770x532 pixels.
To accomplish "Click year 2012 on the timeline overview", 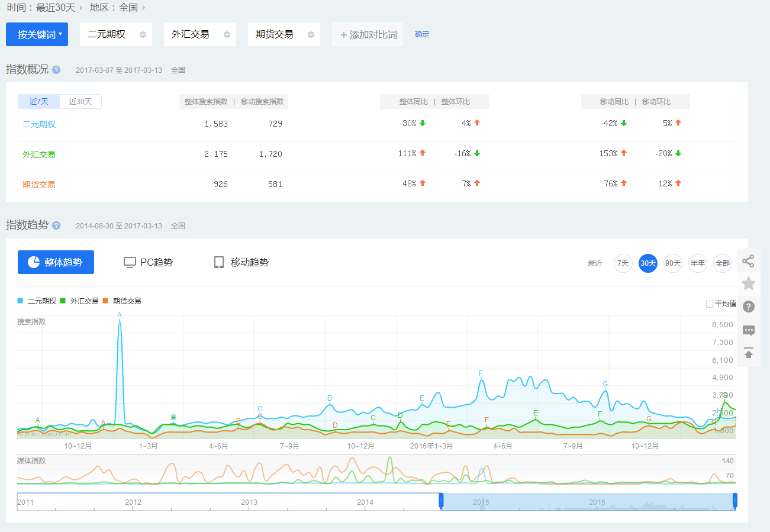I will click(x=133, y=502).
